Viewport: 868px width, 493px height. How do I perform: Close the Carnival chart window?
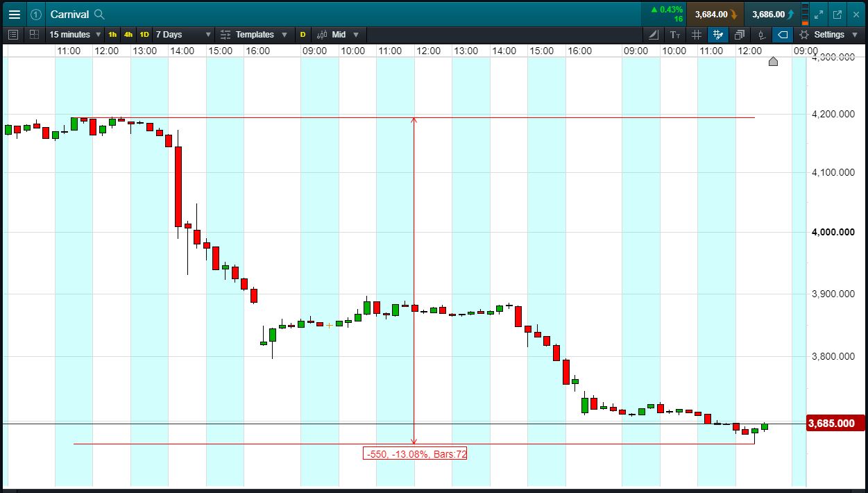point(856,14)
